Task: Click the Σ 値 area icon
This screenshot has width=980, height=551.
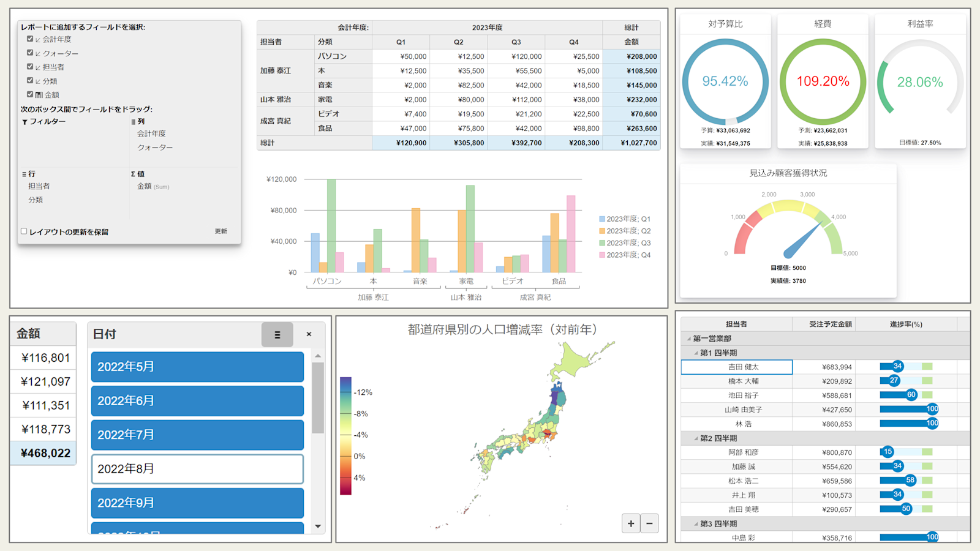Action: (x=133, y=174)
